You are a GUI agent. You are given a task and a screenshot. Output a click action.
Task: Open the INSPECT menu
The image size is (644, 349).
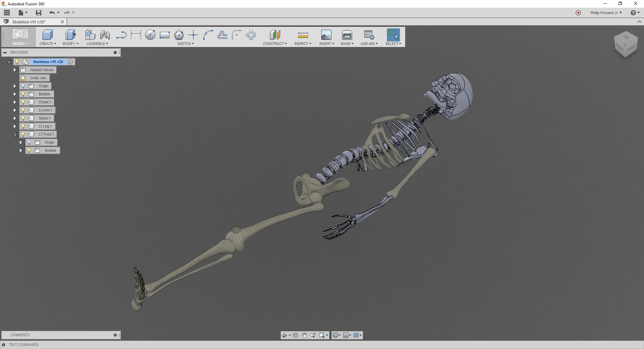pyautogui.click(x=303, y=44)
